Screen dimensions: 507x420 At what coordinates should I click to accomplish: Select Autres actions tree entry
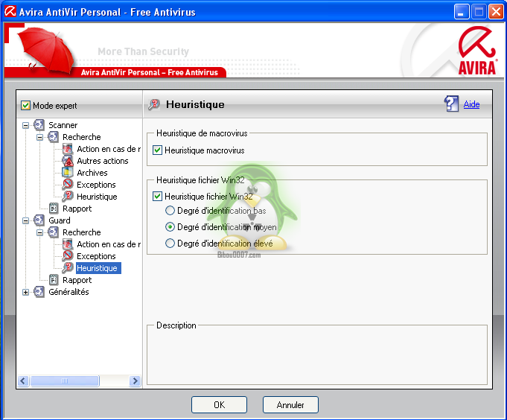coord(103,161)
